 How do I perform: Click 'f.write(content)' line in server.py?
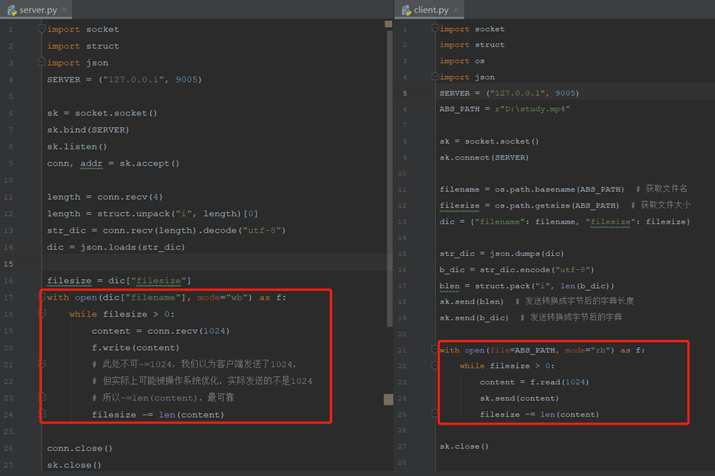pyautogui.click(x=136, y=348)
